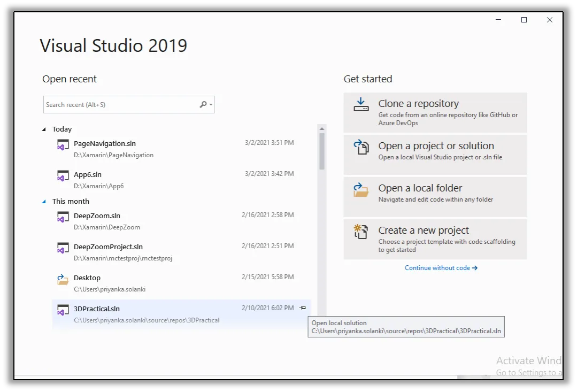Click the DeepZoom.sln solution icon
This screenshot has width=577, height=392.
63,217
